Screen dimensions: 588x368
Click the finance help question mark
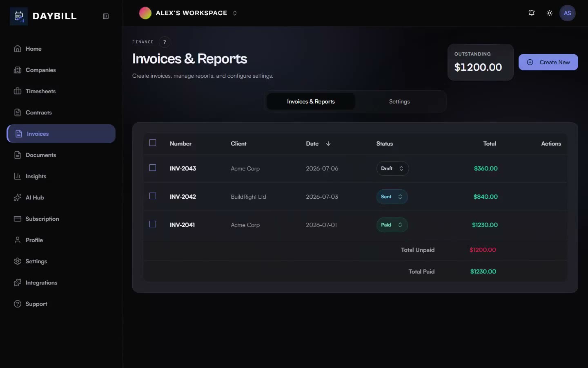click(x=165, y=42)
